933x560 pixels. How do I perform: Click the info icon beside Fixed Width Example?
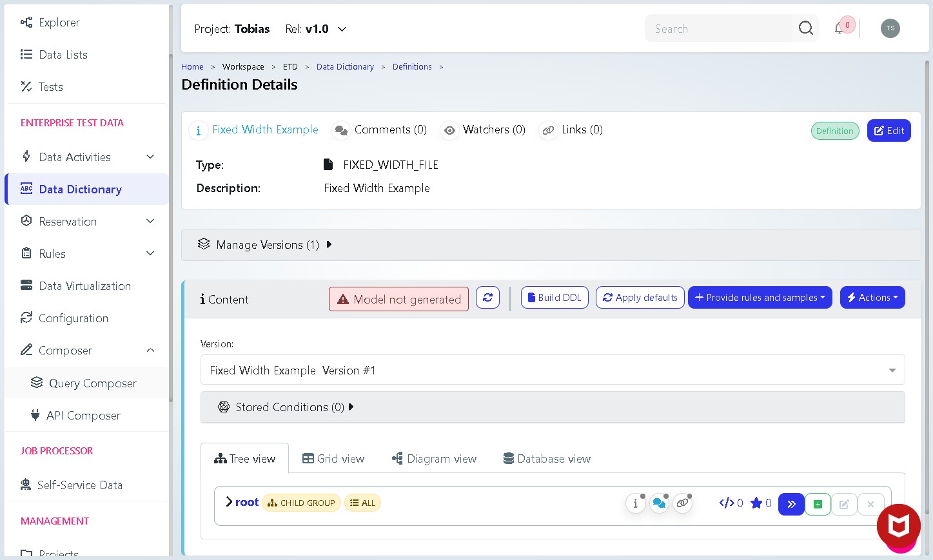tap(198, 131)
